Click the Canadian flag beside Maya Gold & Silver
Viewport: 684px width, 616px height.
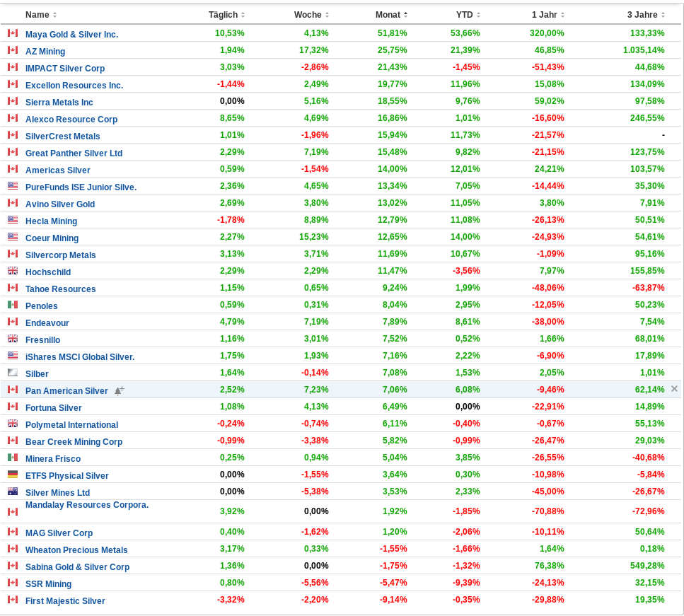[13, 33]
